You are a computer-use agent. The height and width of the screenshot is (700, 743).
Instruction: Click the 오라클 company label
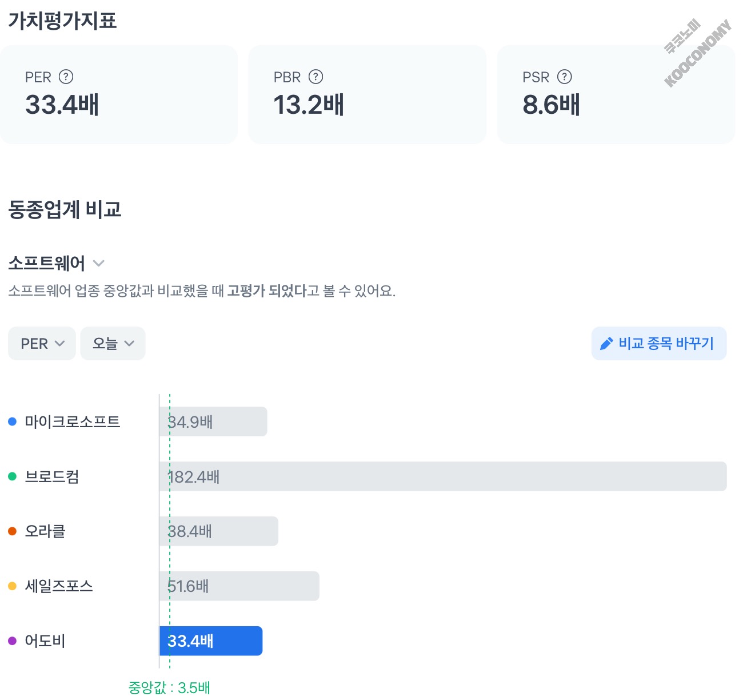(45, 531)
